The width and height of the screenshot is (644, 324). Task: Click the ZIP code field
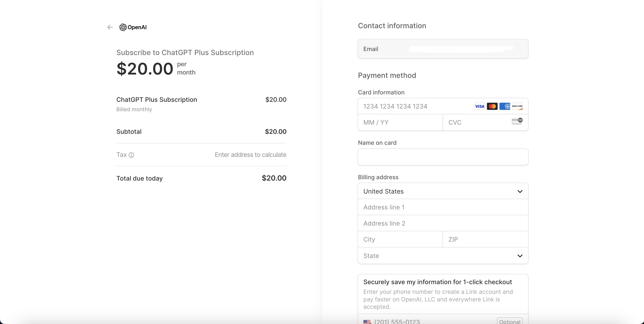485,239
